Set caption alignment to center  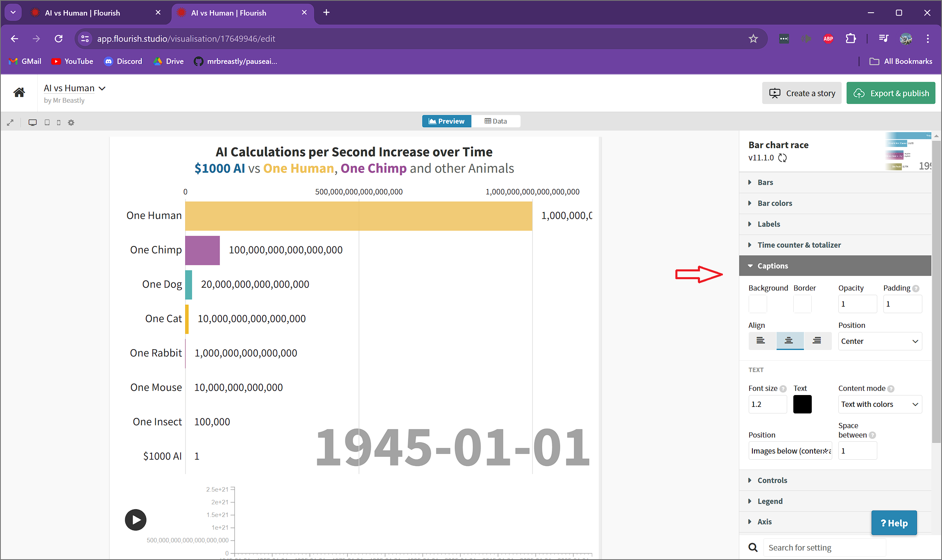pos(789,341)
